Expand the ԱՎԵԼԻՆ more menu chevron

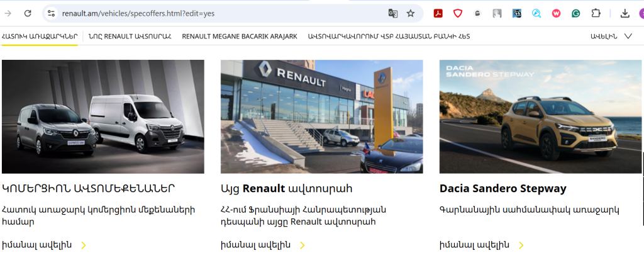tap(628, 37)
